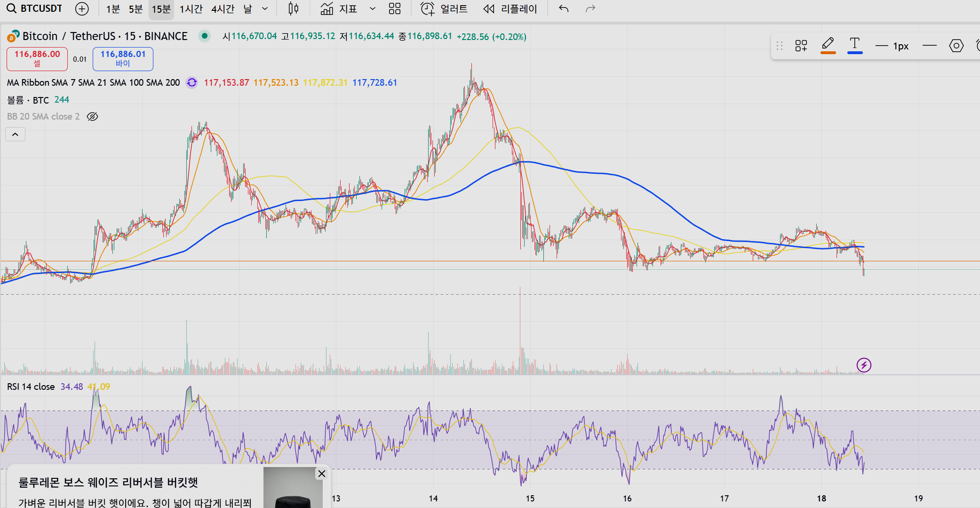Screen dimensions: 980x508
Task: Click the Bitcoin symbol logo in legend
Action: click(x=13, y=36)
